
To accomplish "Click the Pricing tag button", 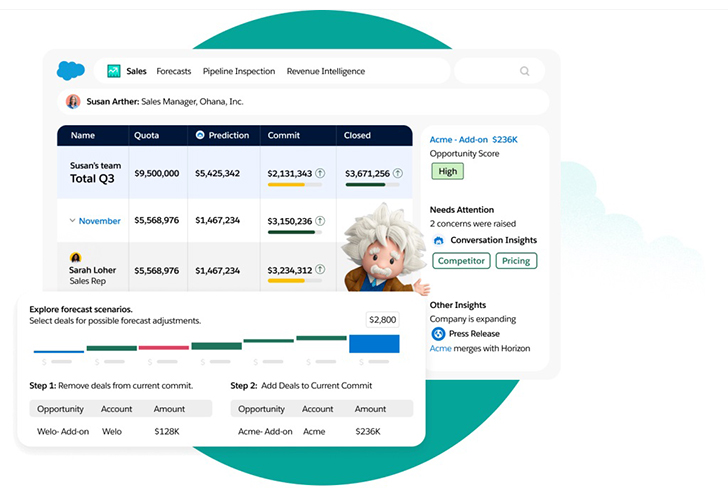I will pyautogui.click(x=516, y=261).
